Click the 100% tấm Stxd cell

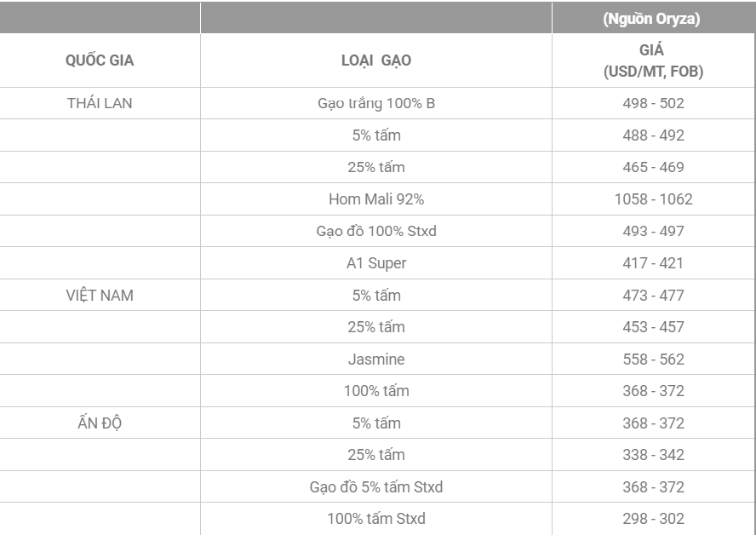(x=376, y=519)
